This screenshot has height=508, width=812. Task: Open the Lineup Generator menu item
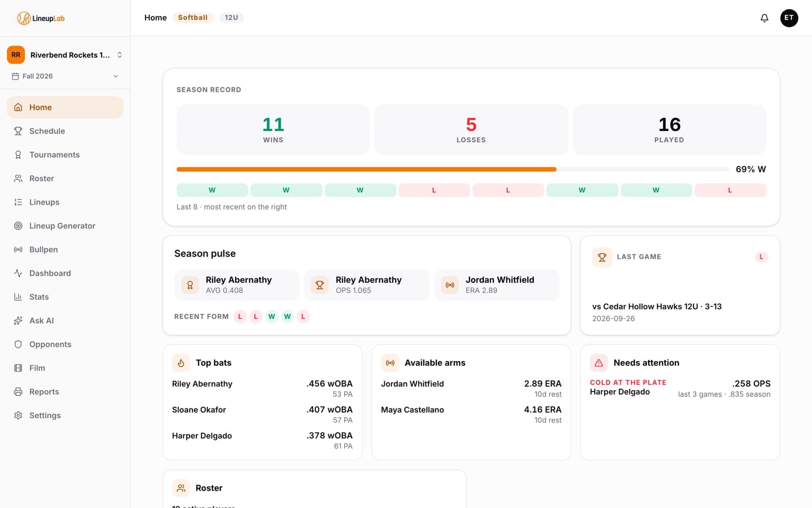65,226
